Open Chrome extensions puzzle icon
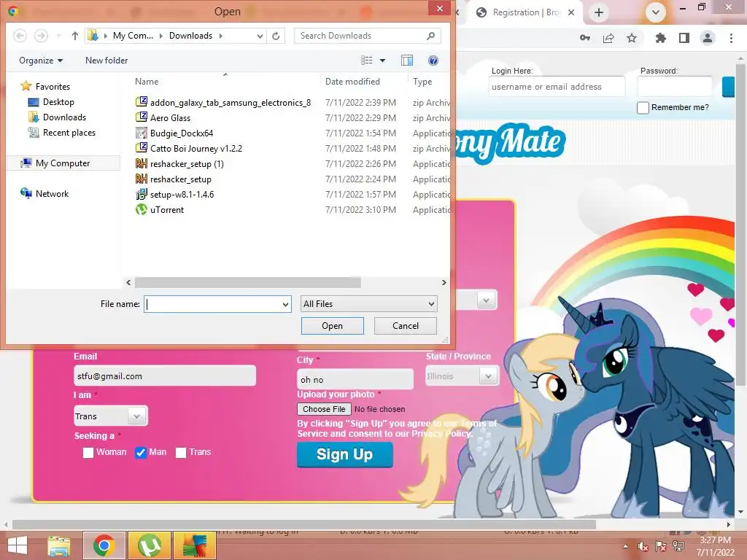The height and width of the screenshot is (560, 747). (x=661, y=38)
